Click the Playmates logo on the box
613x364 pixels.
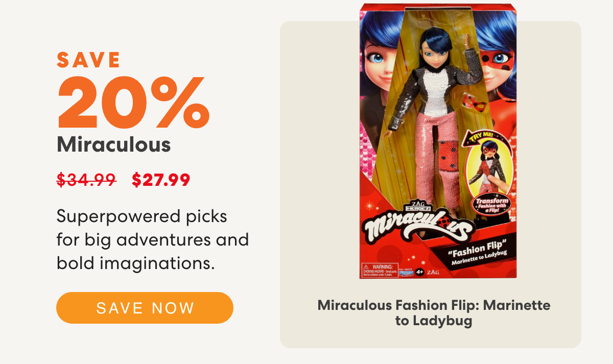point(407,273)
